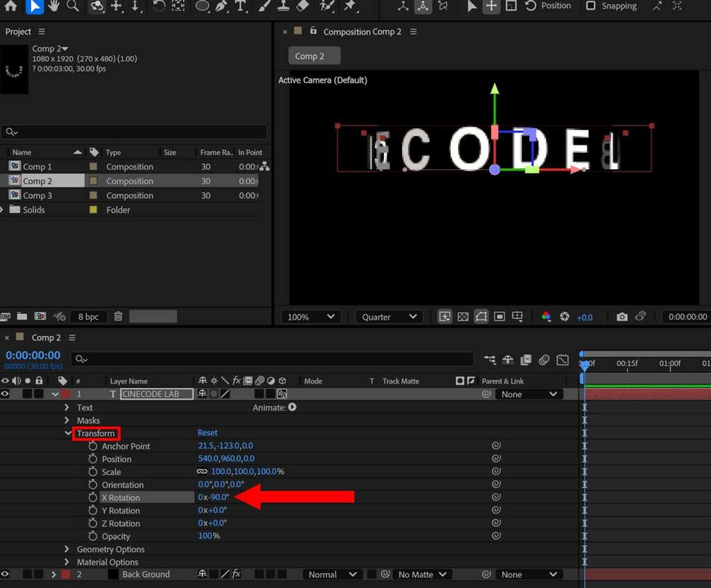Toggle mask and shape path visibility
Image resolution: width=711 pixels, height=588 pixels.
481,317
